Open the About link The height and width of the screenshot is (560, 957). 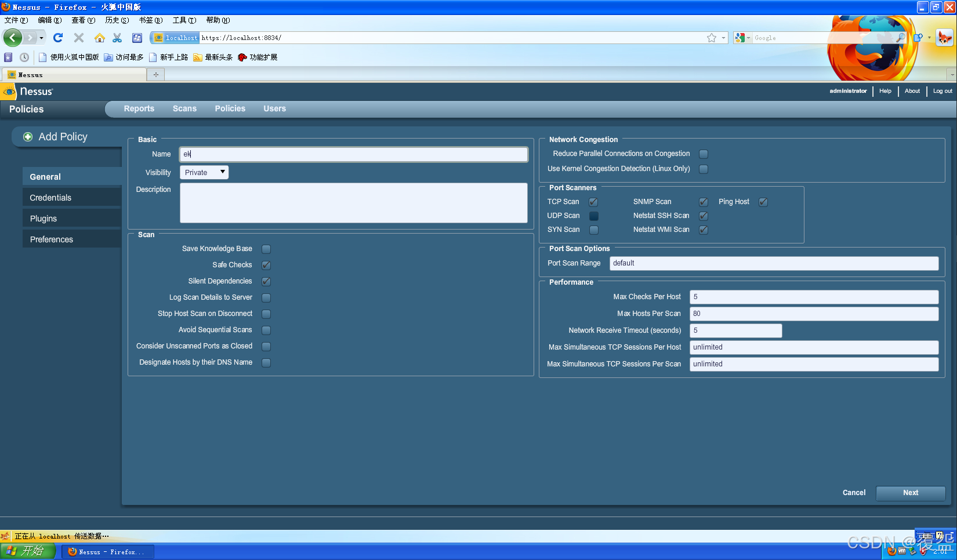912,91
